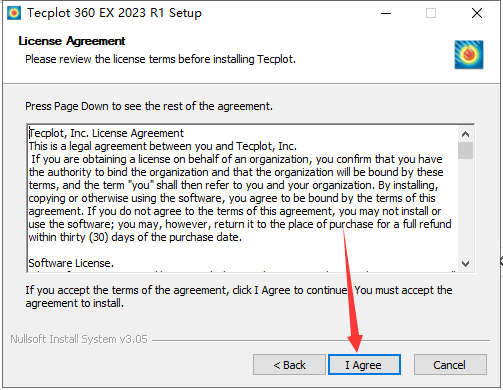
Task: Click the "Tecplot, Inc. License Agreement" first line
Action: point(106,133)
